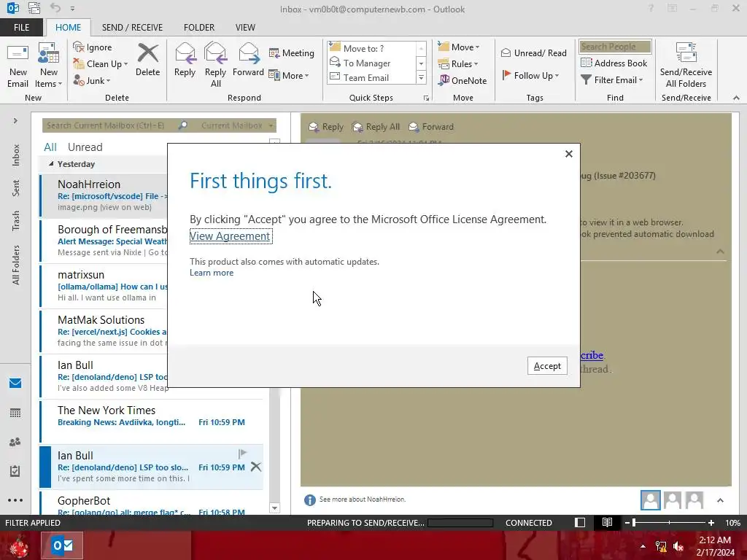This screenshot has width=747, height=560.
Task: Show All messages filter
Action: tap(50, 147)
